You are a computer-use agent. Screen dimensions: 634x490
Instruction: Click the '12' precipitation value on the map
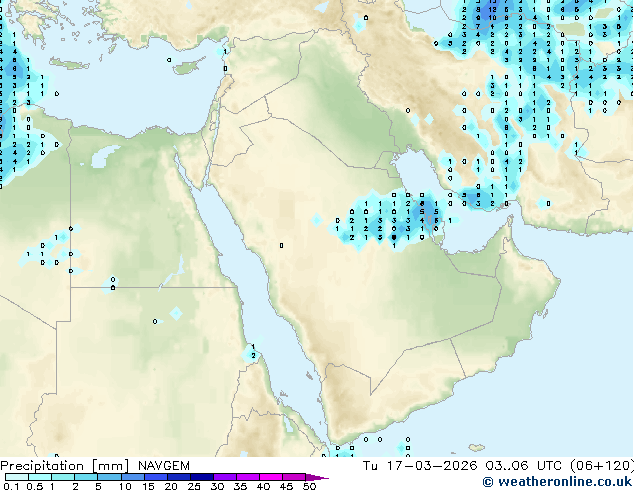(492, 9)
